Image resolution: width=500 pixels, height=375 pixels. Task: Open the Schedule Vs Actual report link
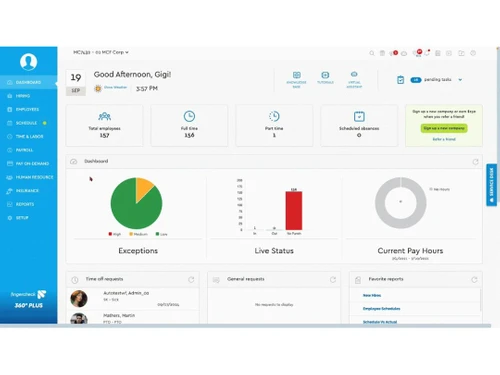tap(380, 322)
